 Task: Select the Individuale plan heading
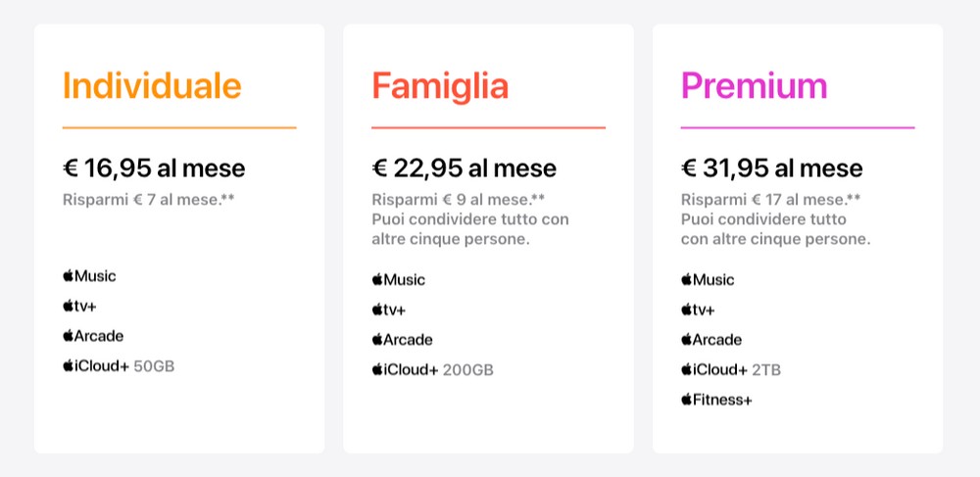point(152,86)
